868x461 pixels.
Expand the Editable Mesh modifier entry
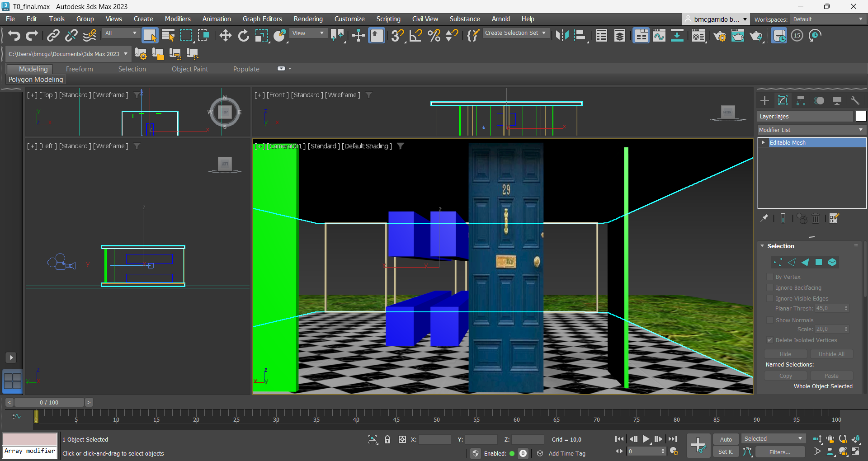(x=764, y=142)
